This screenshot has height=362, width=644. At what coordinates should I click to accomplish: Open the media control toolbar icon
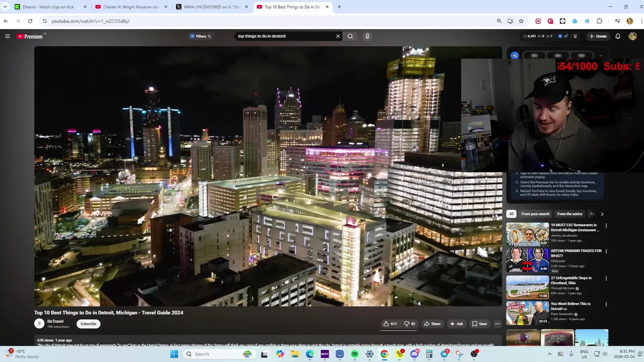pos(617,21)
